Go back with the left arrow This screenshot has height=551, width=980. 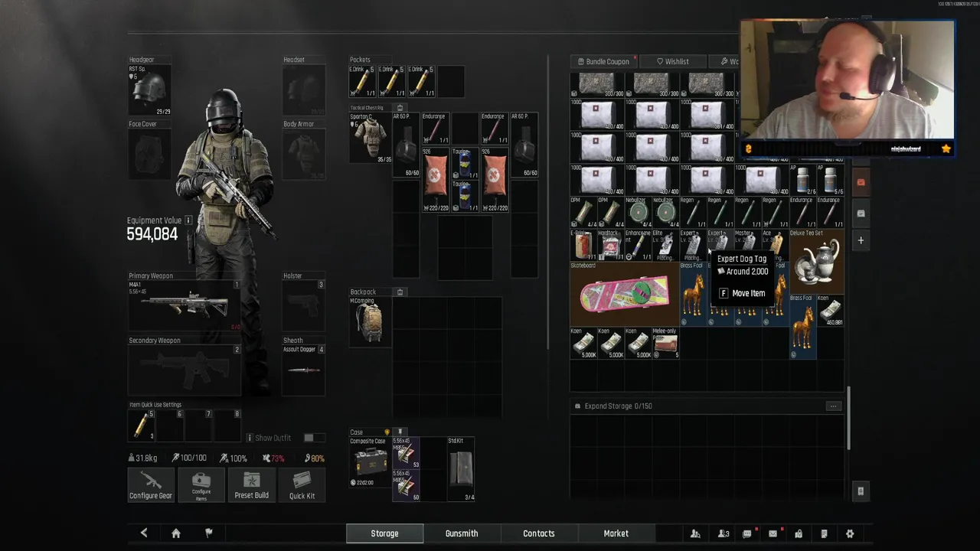pos(144,533)
